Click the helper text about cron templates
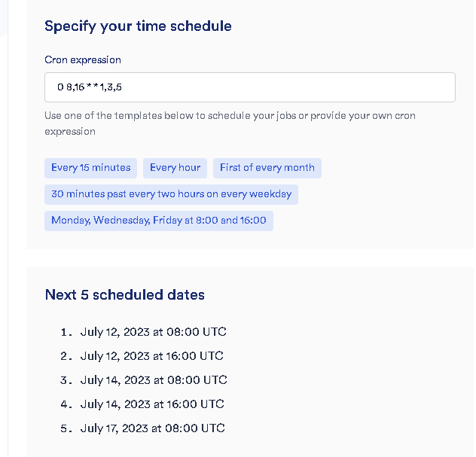This screenshot has width=476, height=457. 230,123
